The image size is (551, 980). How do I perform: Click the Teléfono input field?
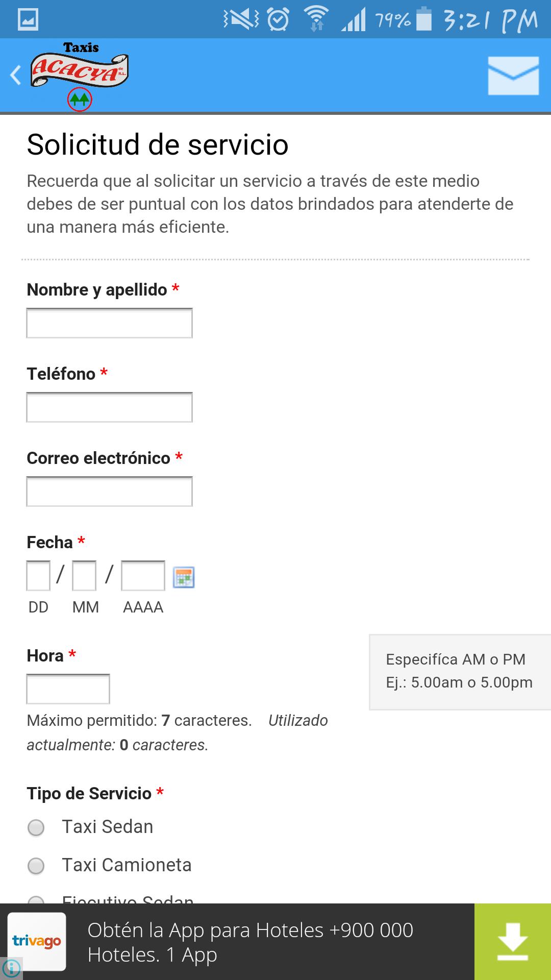(109, 407)
